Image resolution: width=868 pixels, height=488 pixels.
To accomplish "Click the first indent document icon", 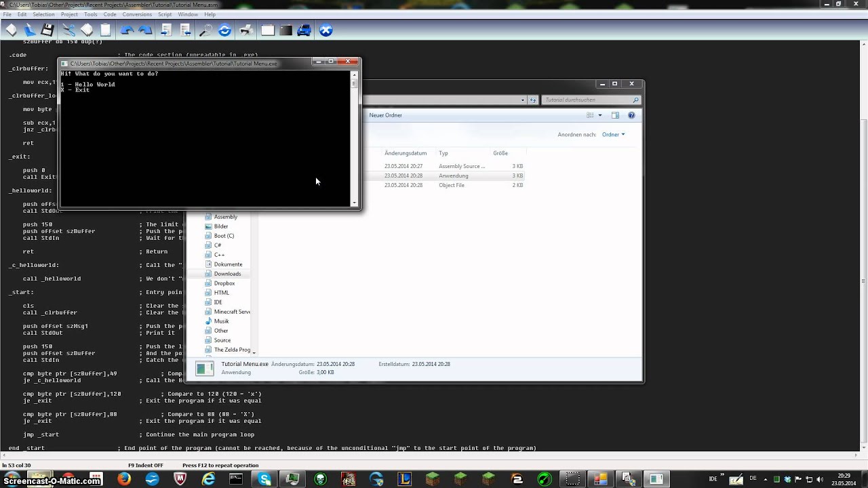I will click(167, 30).
